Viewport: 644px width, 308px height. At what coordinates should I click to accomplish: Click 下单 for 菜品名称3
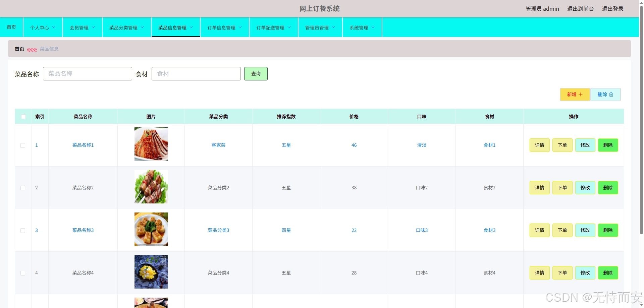pyautogui.click(x=562, y=230)
